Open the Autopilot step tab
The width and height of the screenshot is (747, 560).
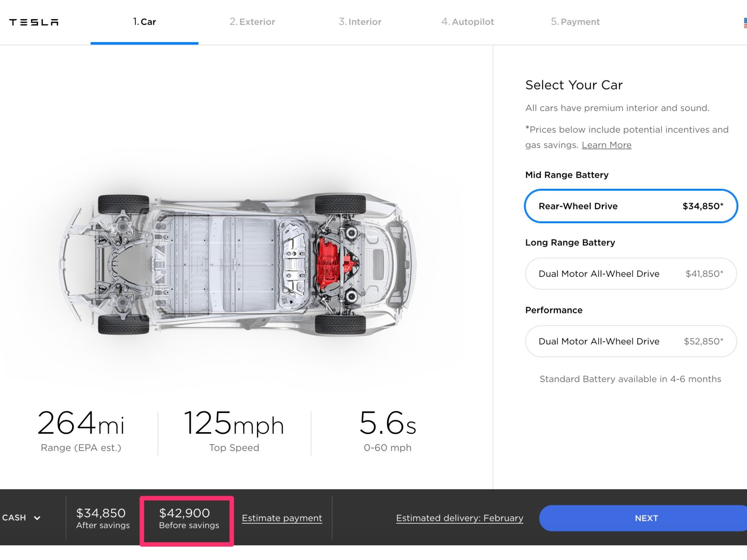point(467,22)
